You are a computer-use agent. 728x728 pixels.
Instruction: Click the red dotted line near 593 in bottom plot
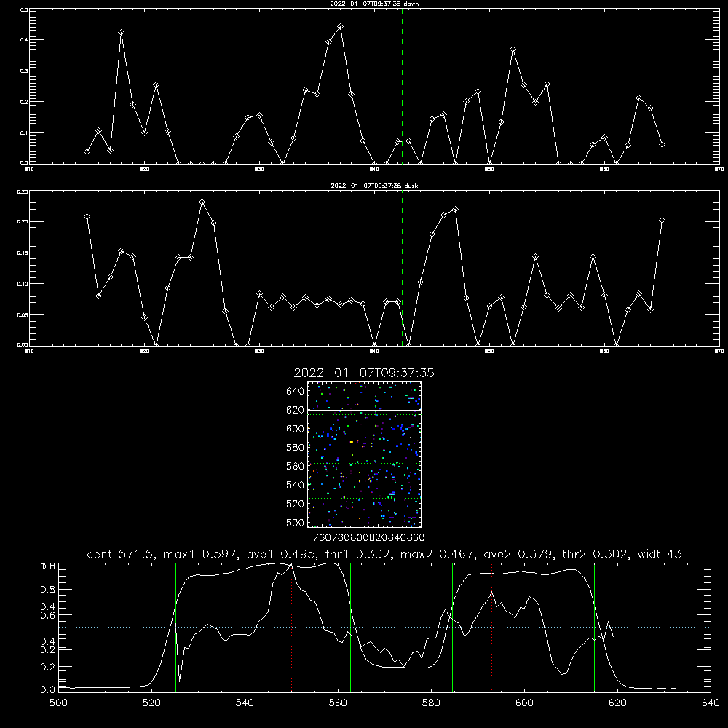pos(491,627)
